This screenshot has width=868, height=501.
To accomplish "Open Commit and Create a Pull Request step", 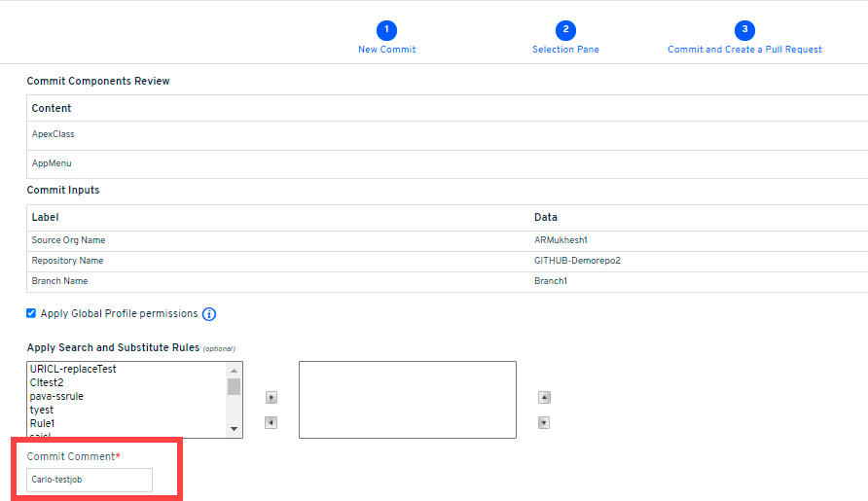I will click(744, 50).
